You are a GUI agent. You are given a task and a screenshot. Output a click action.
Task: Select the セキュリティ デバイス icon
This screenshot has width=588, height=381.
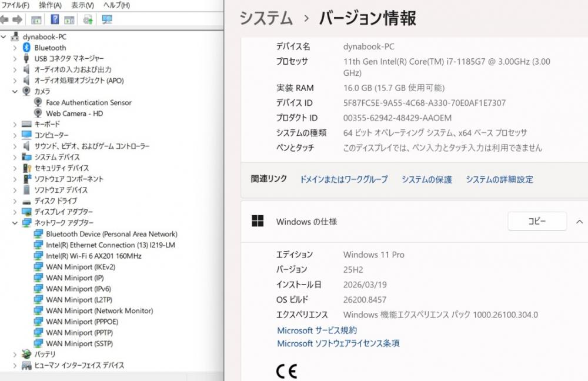(x=27, y=168)
